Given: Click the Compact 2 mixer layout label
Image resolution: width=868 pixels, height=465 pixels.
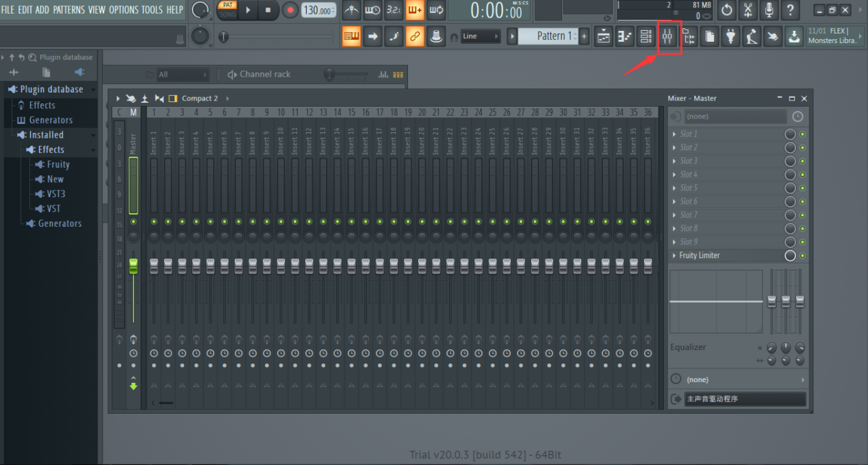Looking at the screenshot, I should (x=200, y=99).
